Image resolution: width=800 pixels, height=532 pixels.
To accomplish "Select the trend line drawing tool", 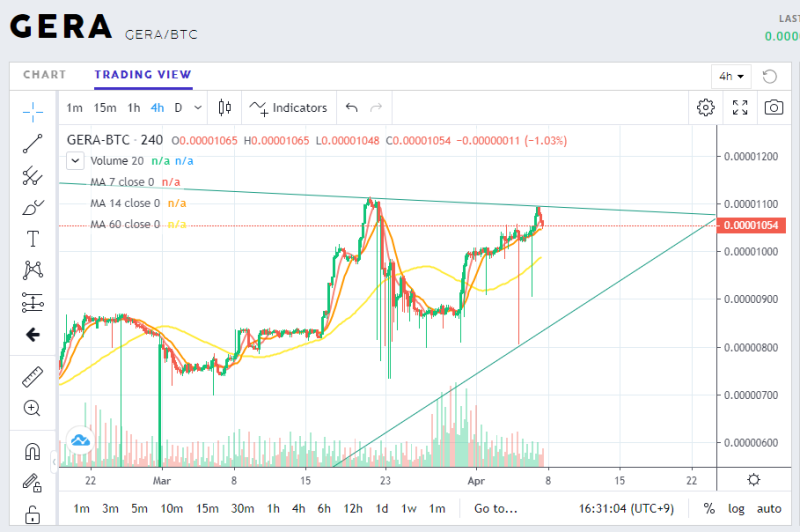I will tap(33, 144).
